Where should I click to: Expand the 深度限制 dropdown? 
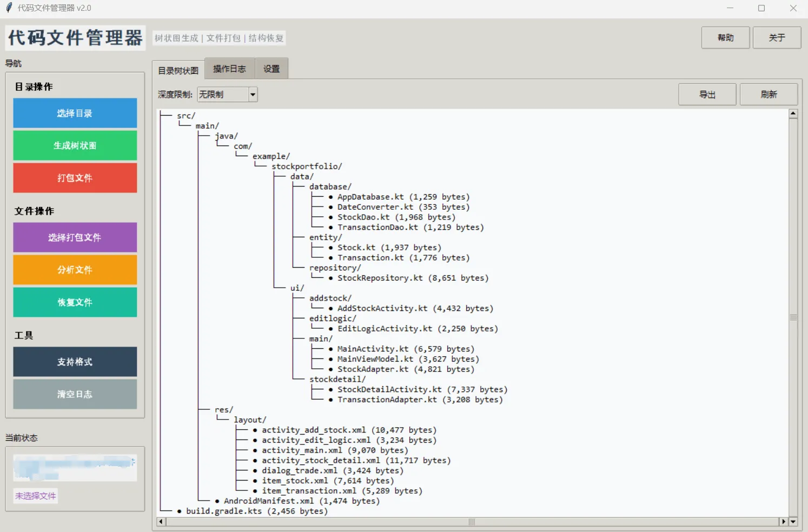[253, 95]
